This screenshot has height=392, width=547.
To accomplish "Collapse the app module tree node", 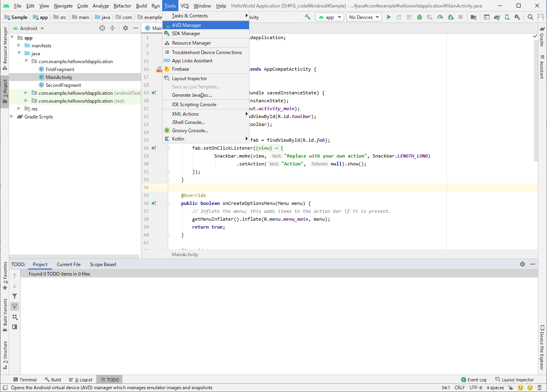I will pyautogui.click(x=12, y=38).
